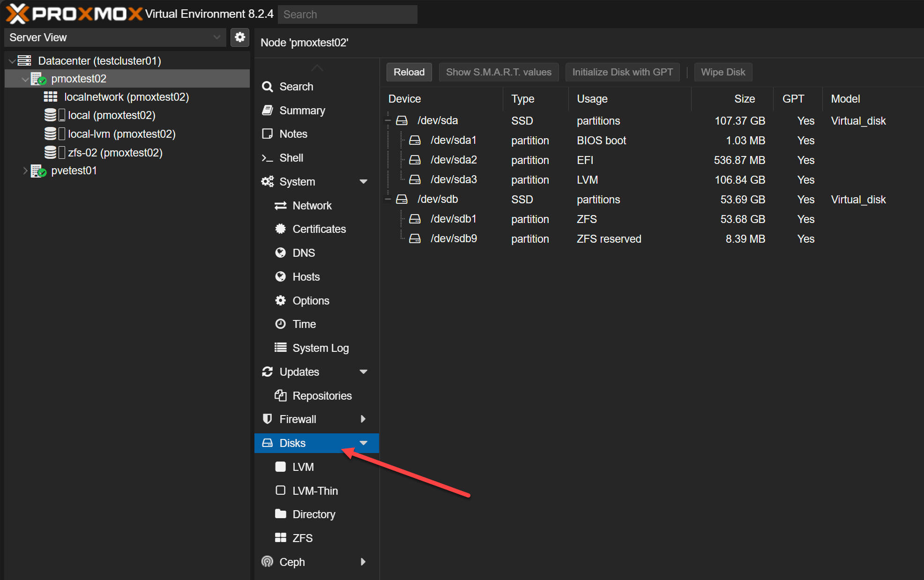
Task: Click the Certificates badge icon
Action: pyautogui.click(x=280, y=229)
